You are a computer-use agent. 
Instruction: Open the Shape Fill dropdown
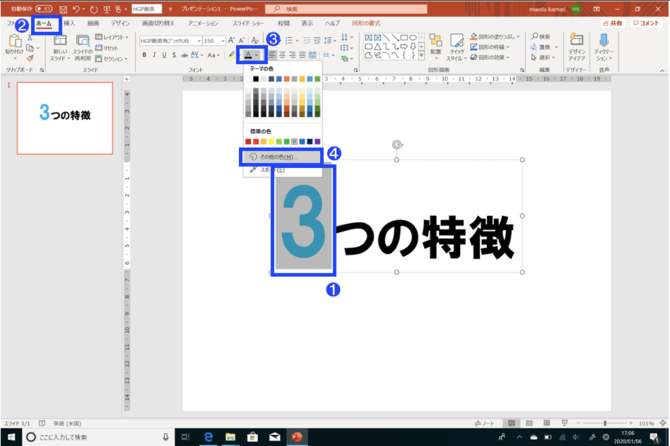coord(495,37)
